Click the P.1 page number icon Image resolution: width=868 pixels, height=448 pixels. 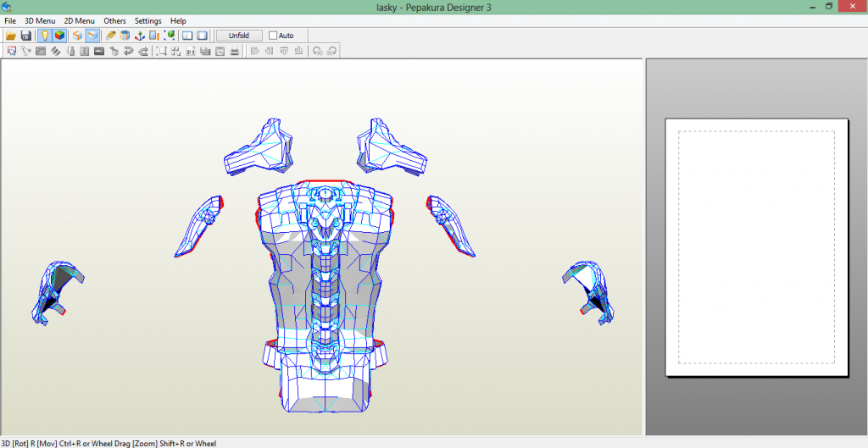[191, 52]
